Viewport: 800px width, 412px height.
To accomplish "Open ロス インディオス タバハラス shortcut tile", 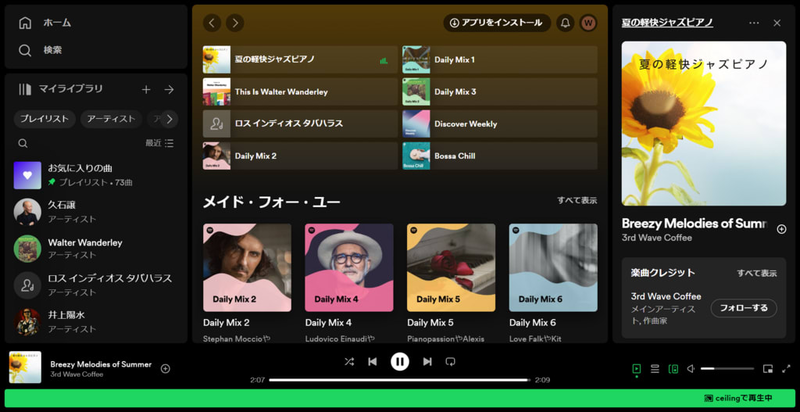I will pos(300,124).
